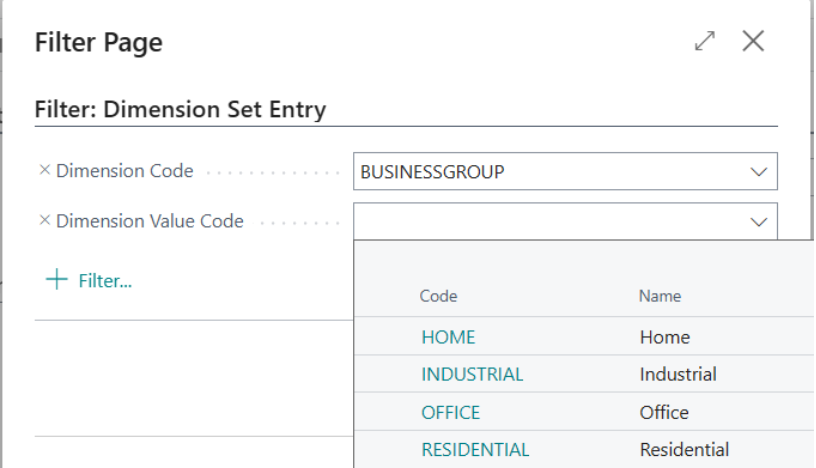Select the Home name cell

(665, 338)
